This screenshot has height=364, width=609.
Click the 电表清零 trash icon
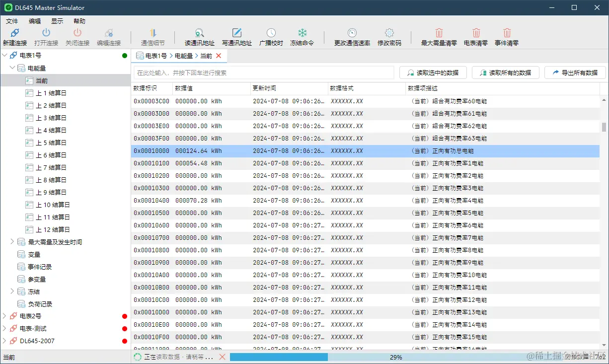pos(476,33)
